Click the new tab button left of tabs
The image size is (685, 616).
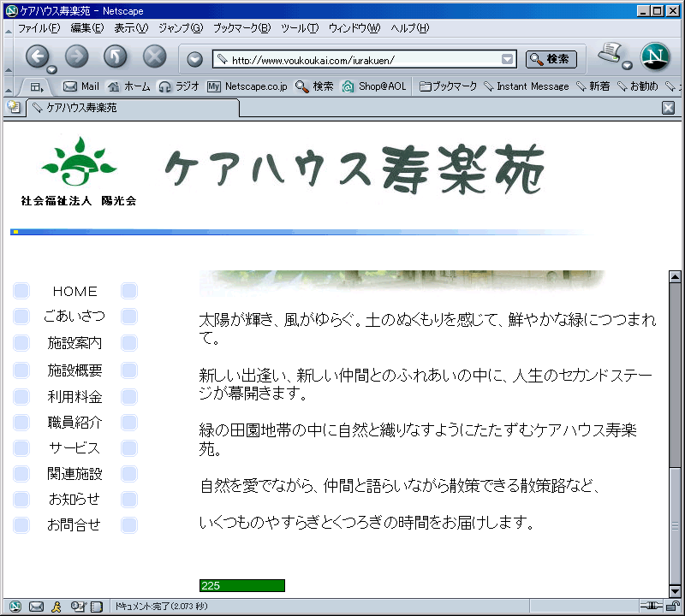point(14,107)
